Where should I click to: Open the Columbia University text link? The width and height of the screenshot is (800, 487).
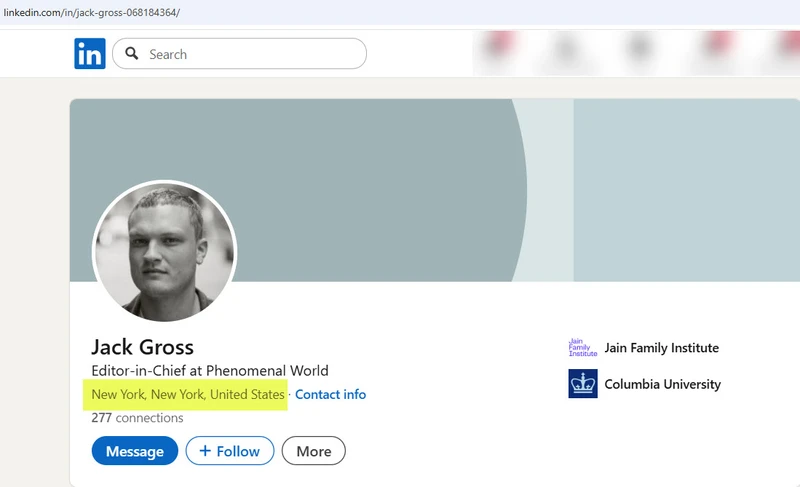pos(662,384)
